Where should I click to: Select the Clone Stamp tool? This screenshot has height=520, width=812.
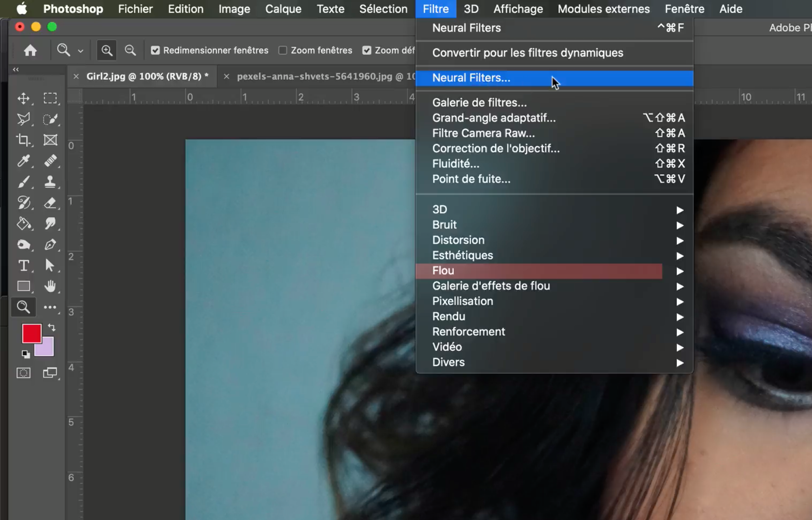50,182
